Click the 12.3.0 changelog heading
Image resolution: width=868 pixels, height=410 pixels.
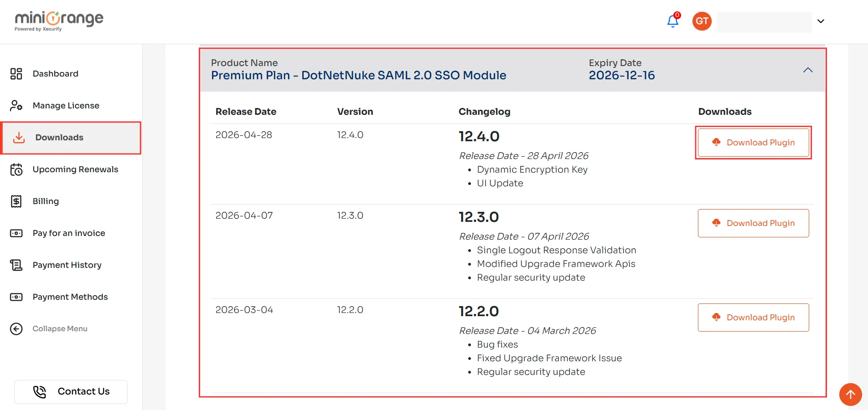point(479,217)
